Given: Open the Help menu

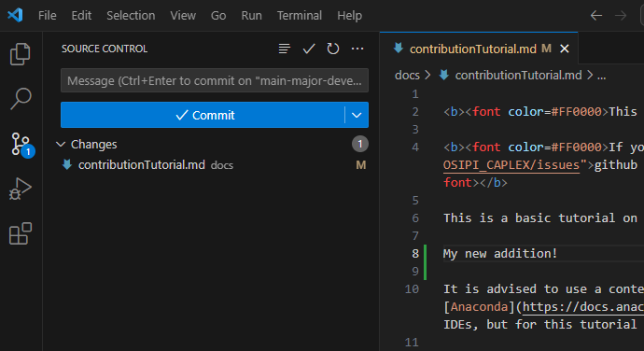Looking at the screenshot, I should pos(349,16).
